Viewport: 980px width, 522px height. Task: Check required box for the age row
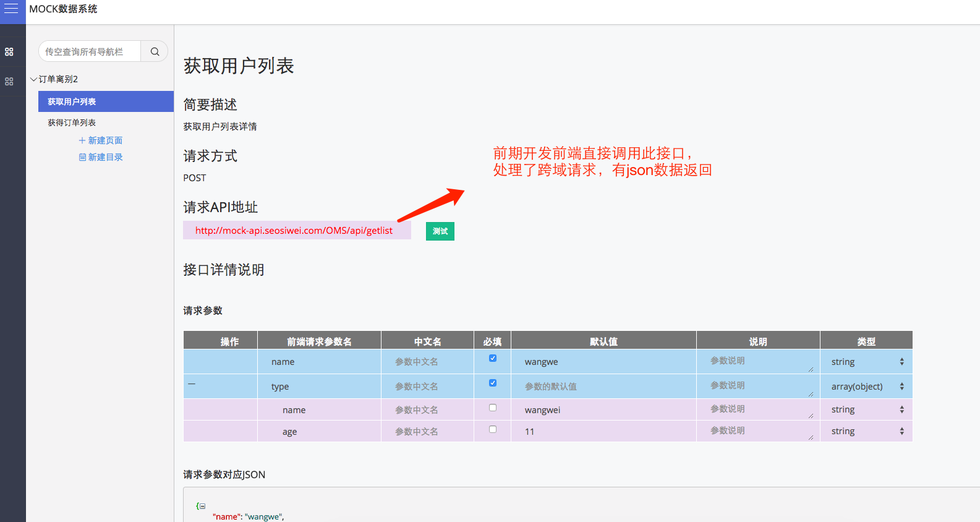click(x=493, y=429)
